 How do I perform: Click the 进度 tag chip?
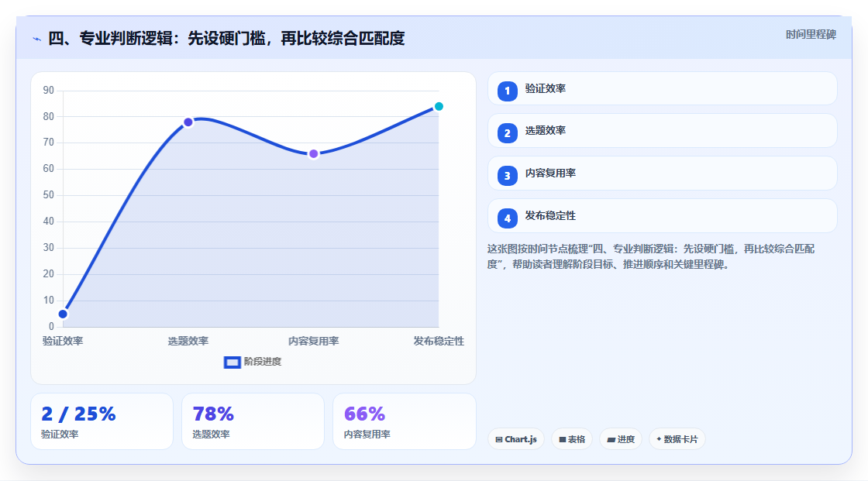tap(621, 439)
